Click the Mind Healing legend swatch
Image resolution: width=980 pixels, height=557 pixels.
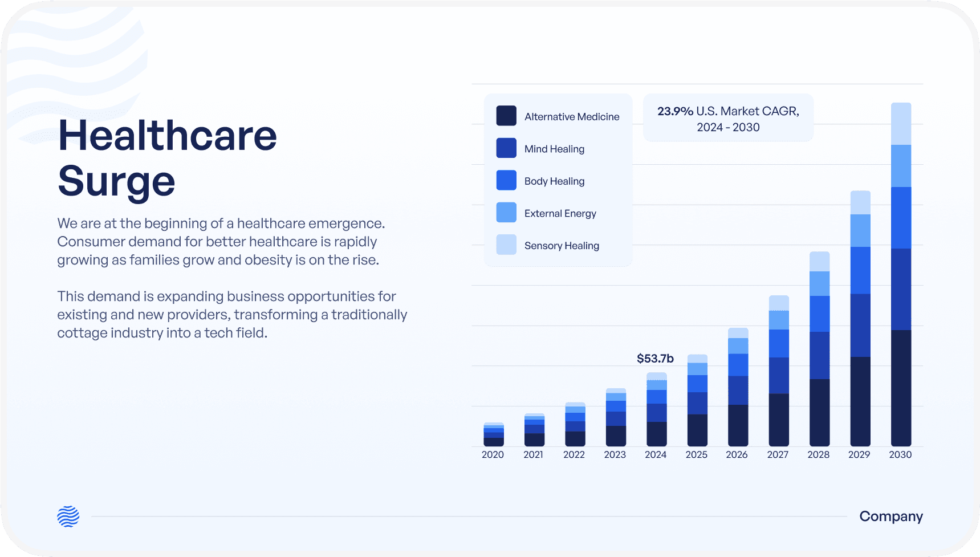pos(506,148)
